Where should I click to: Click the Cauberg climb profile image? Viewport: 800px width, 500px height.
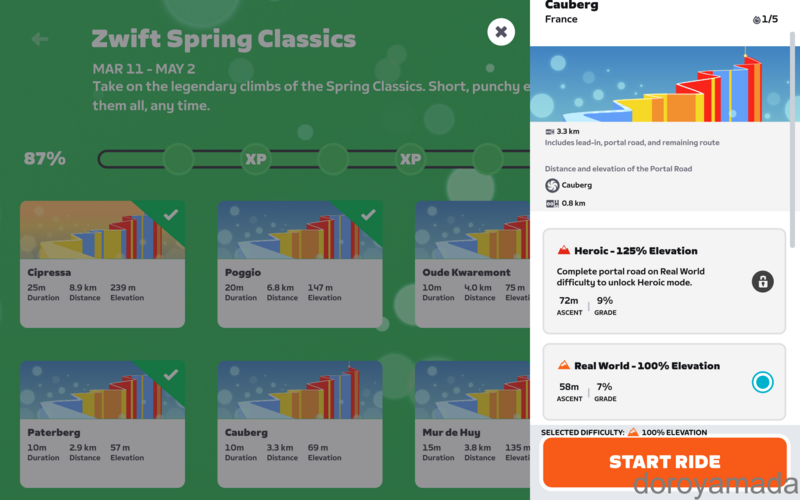coord(665,84)
